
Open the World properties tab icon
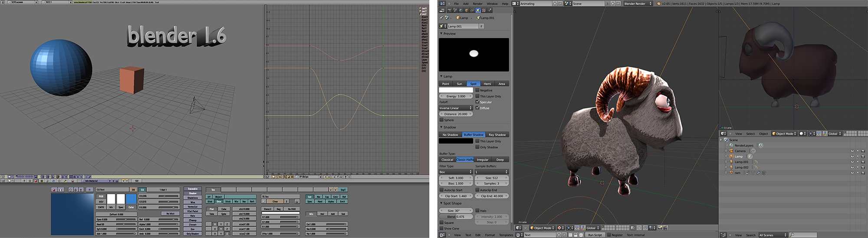click(461, 10)
